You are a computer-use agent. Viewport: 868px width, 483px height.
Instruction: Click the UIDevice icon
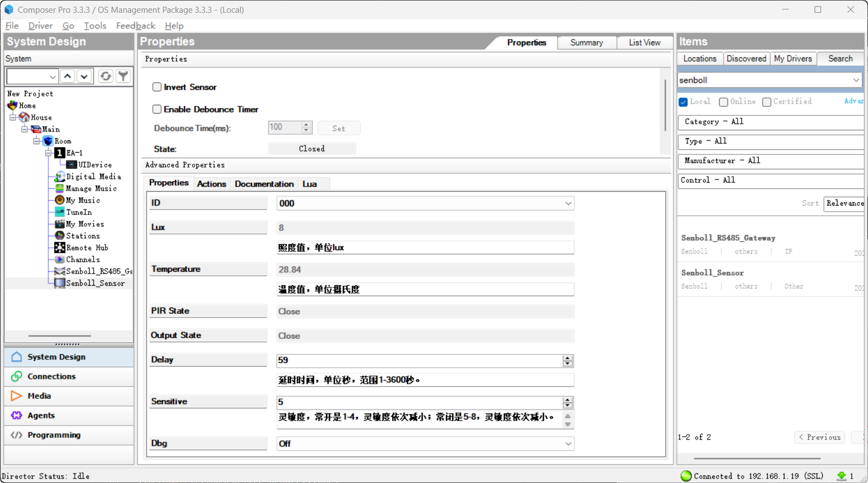(71, 165)
